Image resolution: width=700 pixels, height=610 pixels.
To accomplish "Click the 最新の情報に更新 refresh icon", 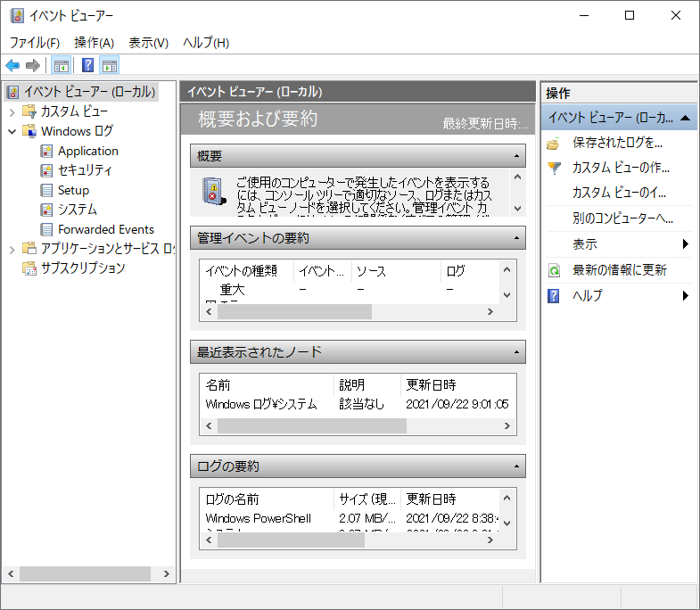I will [x=554, y=270].
